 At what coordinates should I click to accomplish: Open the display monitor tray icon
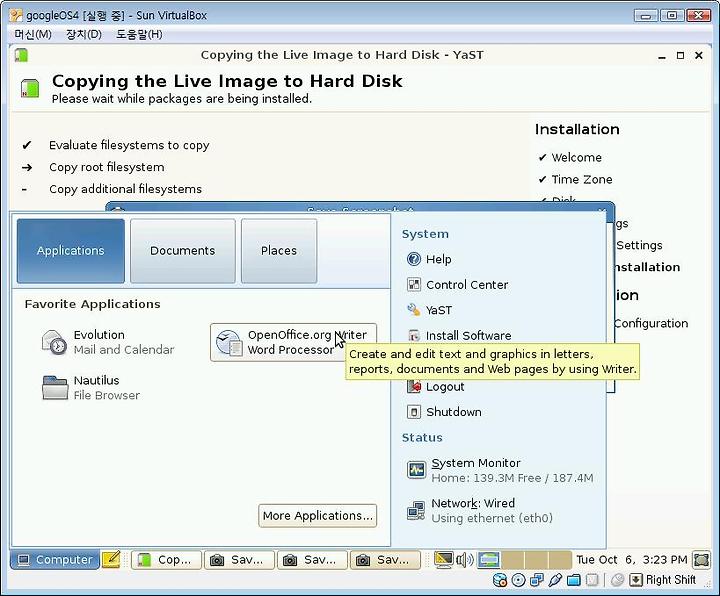(444, 559)
